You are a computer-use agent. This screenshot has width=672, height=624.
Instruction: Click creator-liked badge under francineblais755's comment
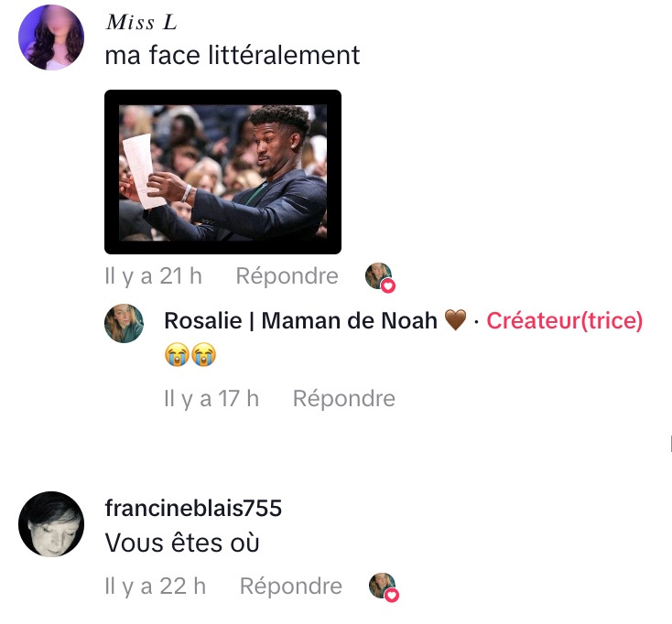pos(384,587)
